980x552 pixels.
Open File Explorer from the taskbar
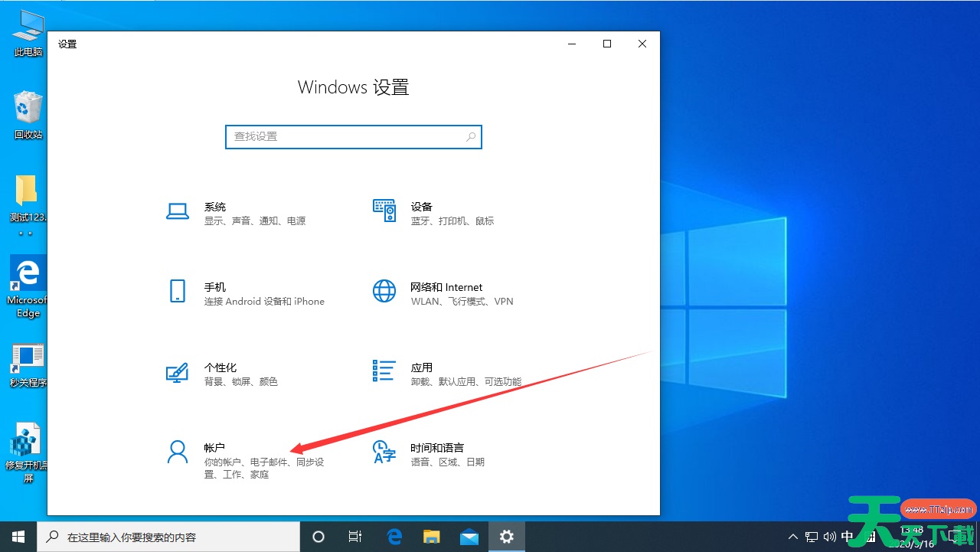432,537
